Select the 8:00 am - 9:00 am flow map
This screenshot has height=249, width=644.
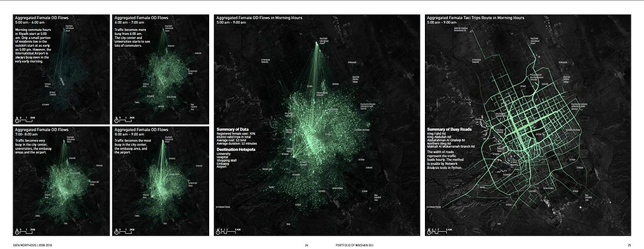point(160,181)
